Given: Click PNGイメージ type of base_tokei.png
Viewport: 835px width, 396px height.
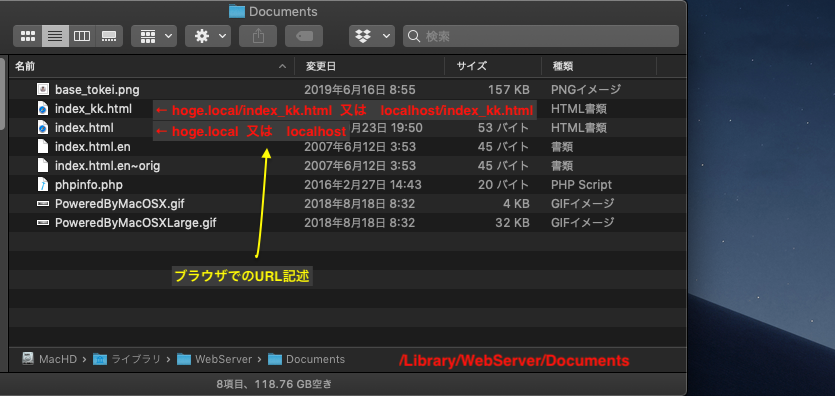Looking at the screenshot, I should tap(586, 89).
